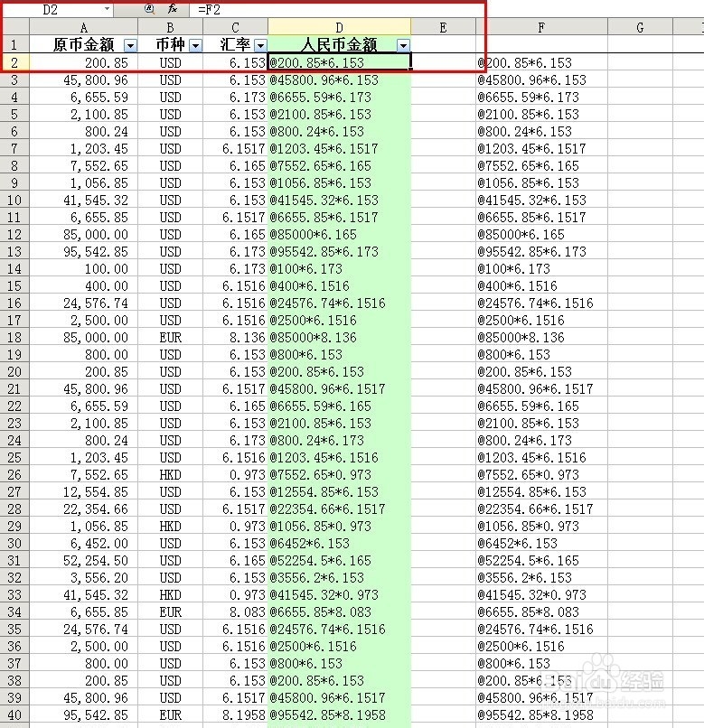The height and width of the screenshot is (728, 704).
Task: Open the 币种 filter dropdown
Action: click(195, 45)
